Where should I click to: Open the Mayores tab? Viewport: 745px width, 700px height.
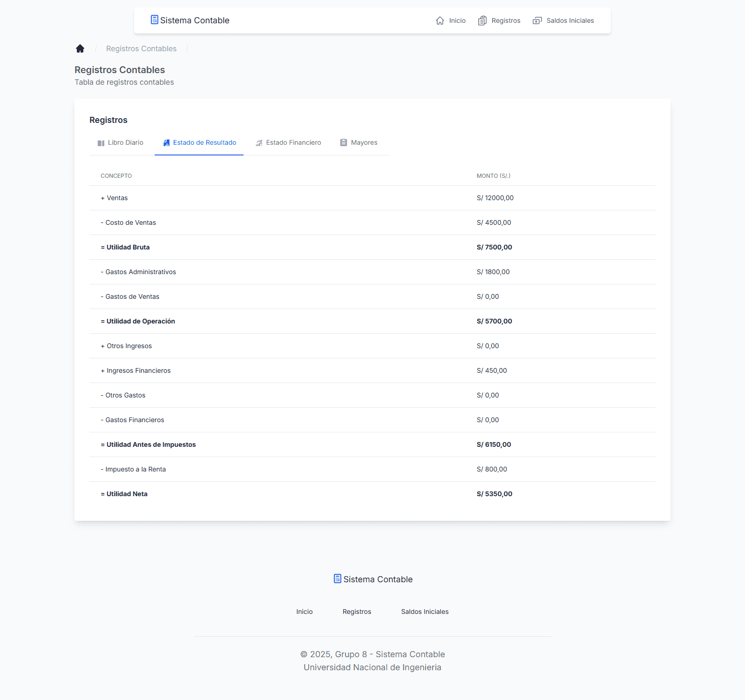coord(359,143)
